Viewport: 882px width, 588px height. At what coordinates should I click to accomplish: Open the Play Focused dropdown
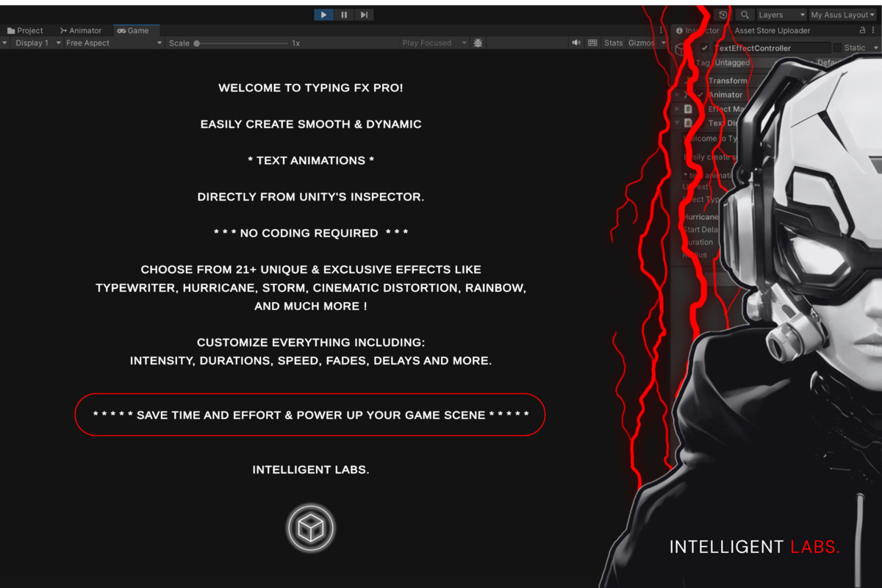pyautogui.click(x=434, y=43)
